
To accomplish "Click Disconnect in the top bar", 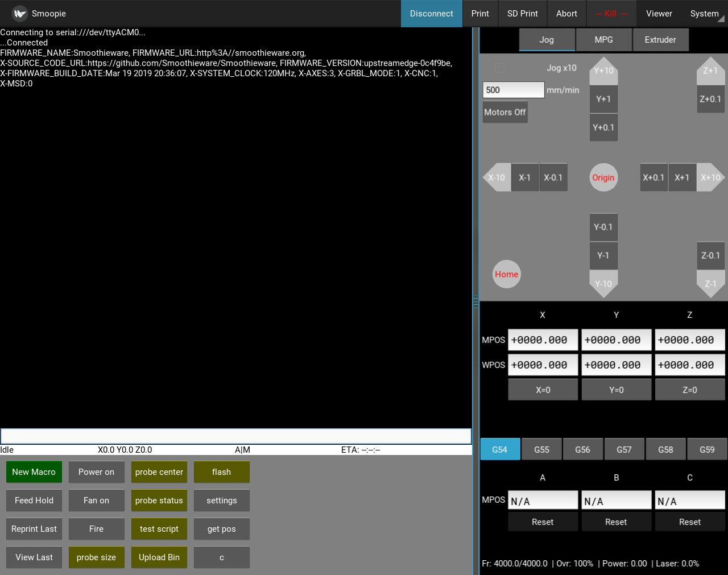I will pos(431,13).
